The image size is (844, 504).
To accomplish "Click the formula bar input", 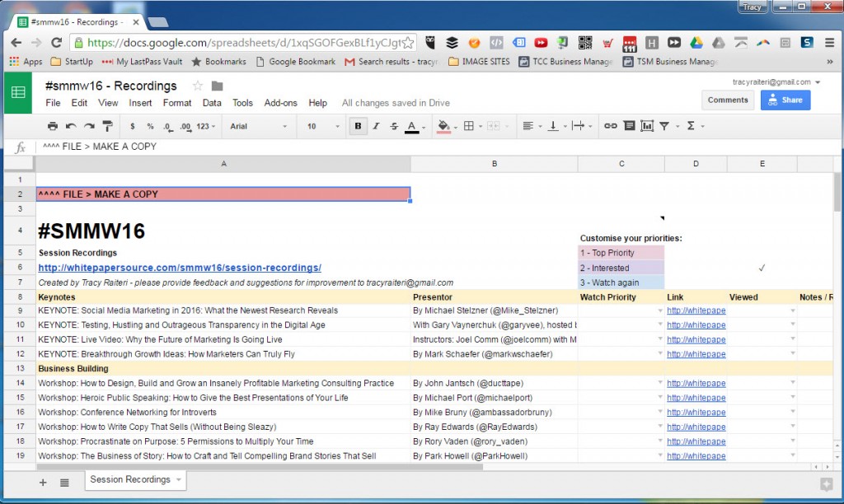I will [x=436, y=147].
